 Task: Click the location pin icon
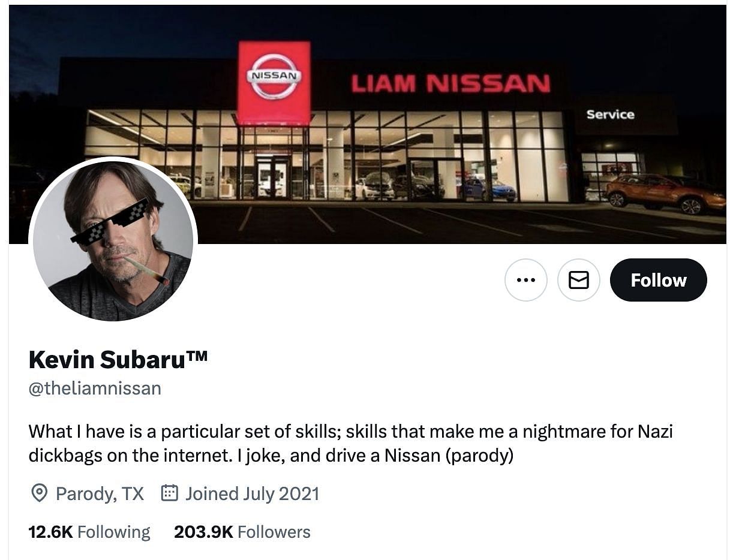point(39,493)
